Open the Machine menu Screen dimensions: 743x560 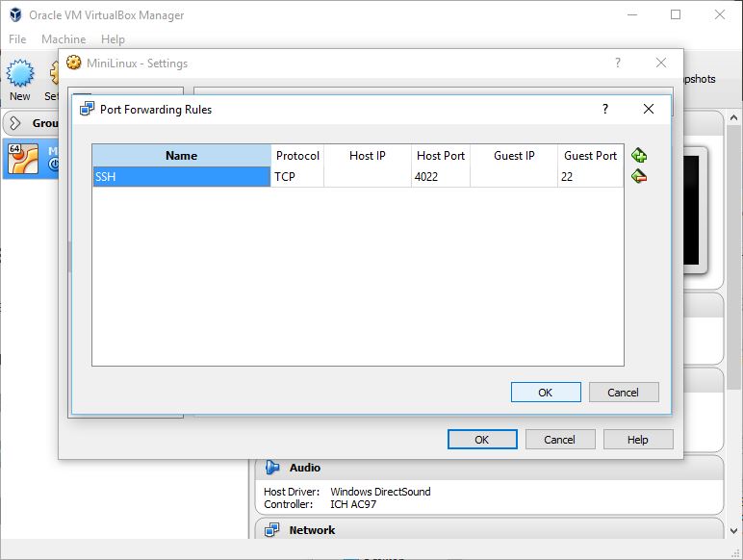pyautogui.click(x=64, y=39)
